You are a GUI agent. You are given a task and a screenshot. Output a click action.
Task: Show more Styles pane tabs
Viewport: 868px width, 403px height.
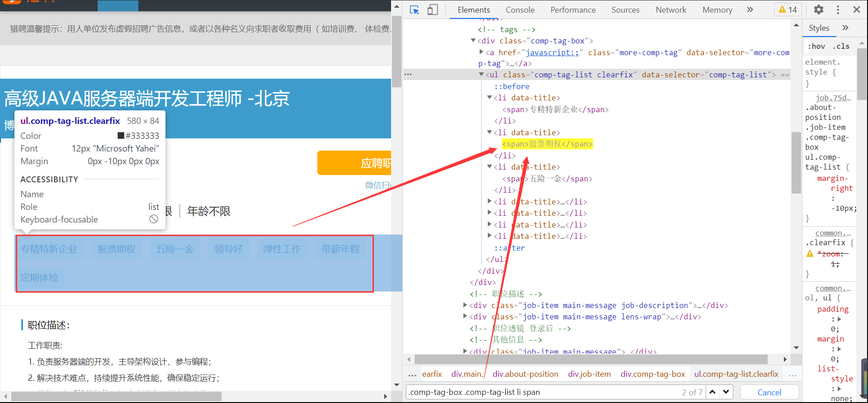tap(845, 28)
